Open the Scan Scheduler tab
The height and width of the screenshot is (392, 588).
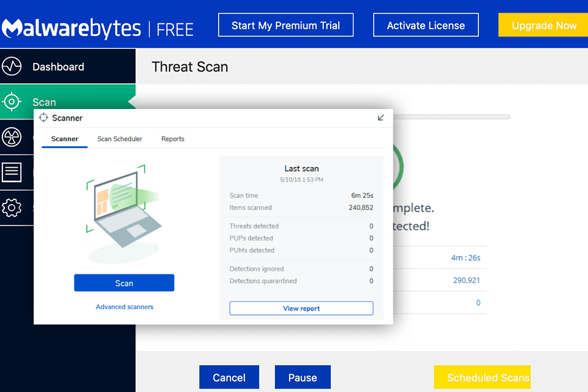pos(119,139)
